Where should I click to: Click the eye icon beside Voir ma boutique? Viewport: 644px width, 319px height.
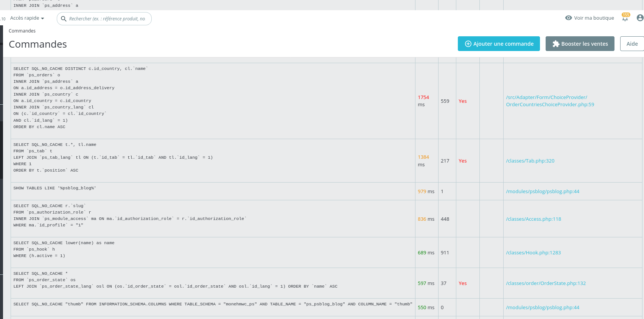pos(568,18)
